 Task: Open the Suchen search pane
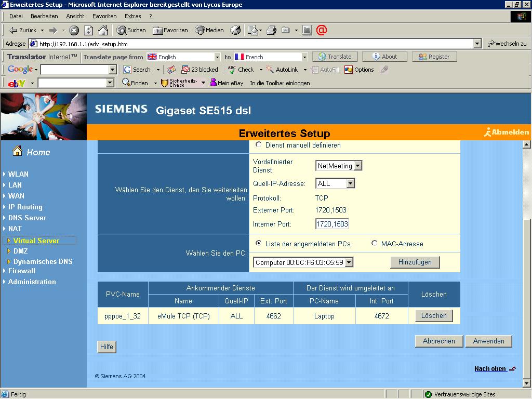pyautogui.click(x=131, y=30)
